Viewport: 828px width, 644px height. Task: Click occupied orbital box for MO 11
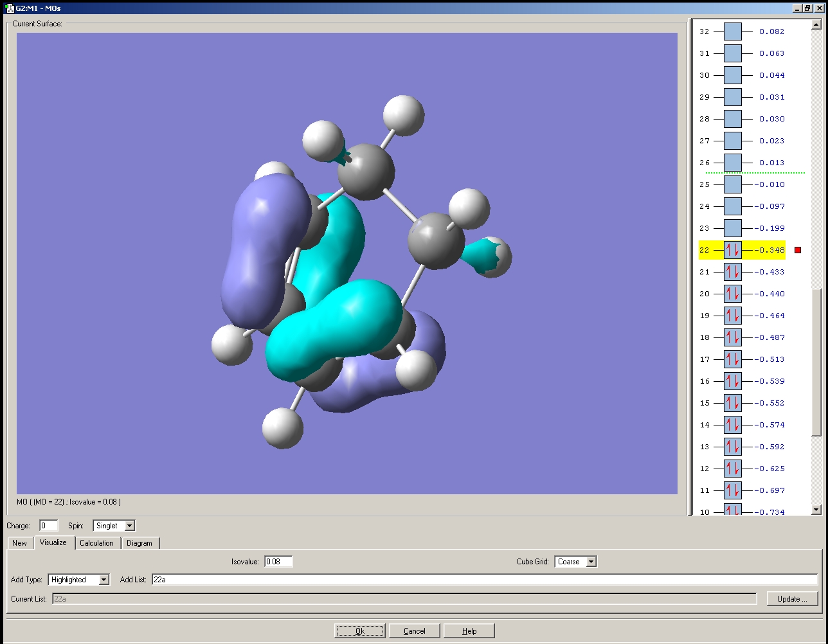pos(733,490)
